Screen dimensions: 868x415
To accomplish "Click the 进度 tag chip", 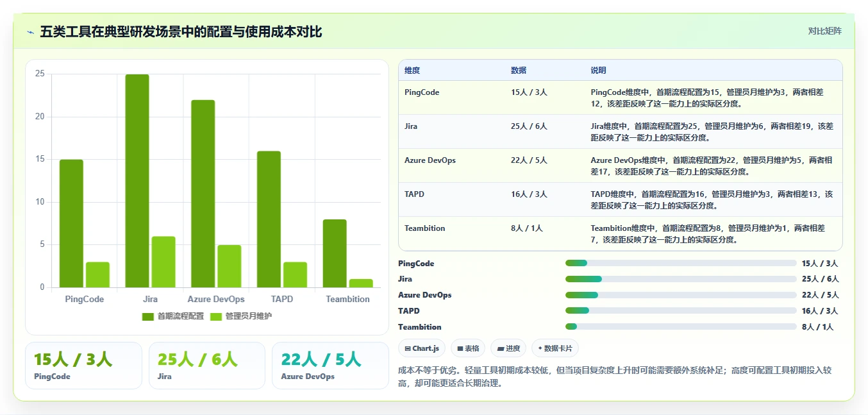I will click(508, 348).
